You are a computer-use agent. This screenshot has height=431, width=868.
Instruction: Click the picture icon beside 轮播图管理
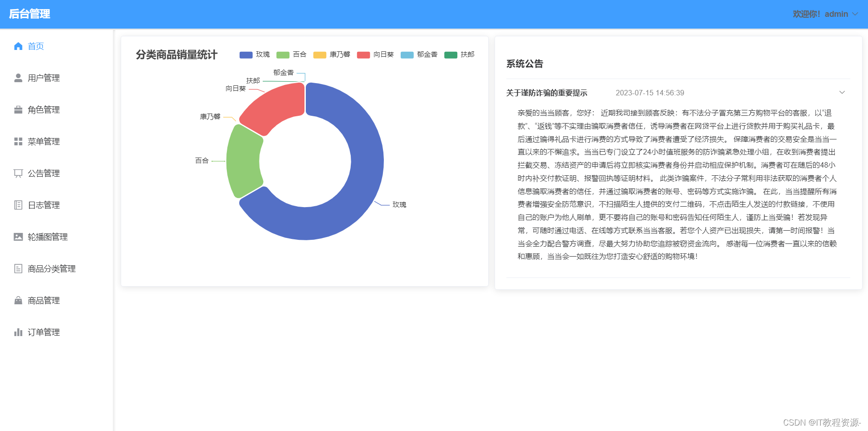pyautogui.click(x=18, y=237)
